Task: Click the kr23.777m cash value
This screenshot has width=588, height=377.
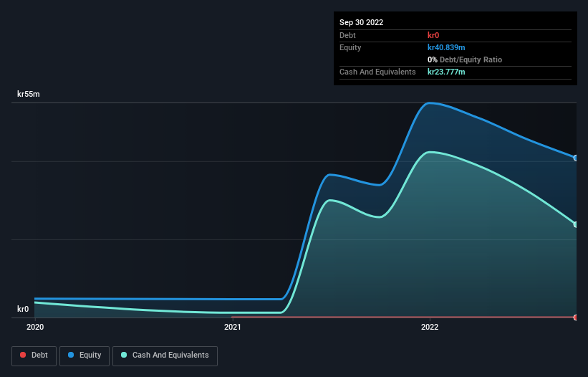Action: (x=446, y=72)
